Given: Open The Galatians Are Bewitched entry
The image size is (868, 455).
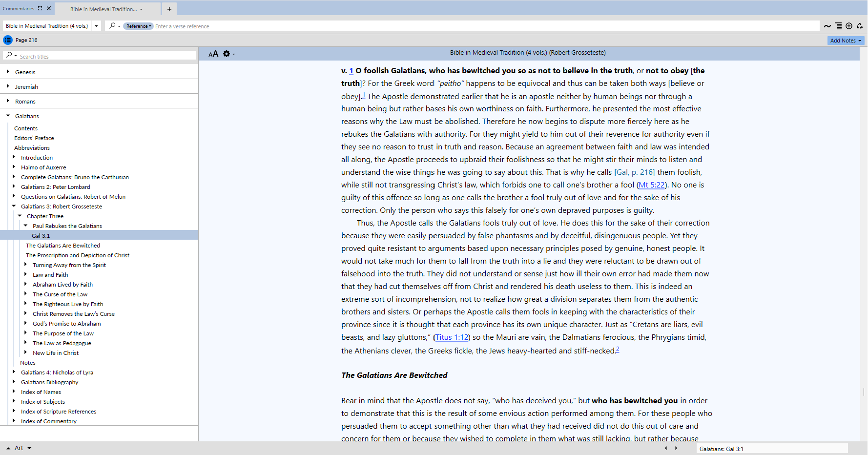Looking at the screenshot, I should click(63, 246).
